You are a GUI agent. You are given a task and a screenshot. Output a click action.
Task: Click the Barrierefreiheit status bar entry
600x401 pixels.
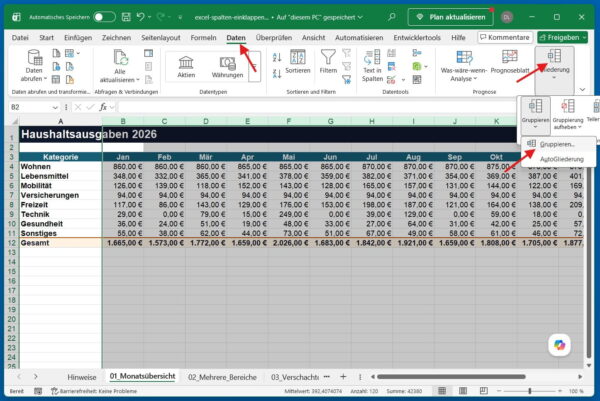click(x=94, y=391)
